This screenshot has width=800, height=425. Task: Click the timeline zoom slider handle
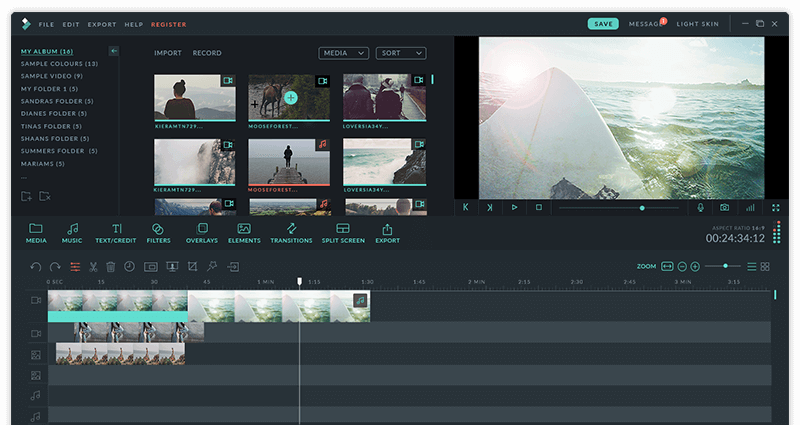coord(725,266)
